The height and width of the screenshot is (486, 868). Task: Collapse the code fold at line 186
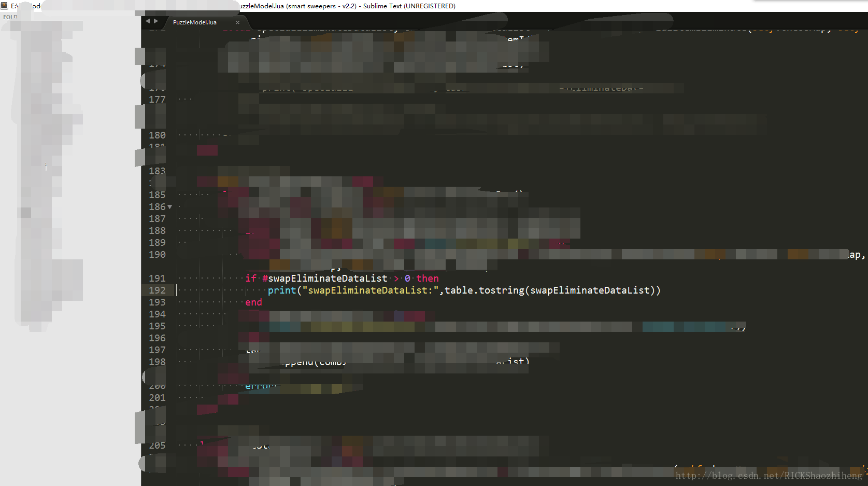(x=169, y=207)
